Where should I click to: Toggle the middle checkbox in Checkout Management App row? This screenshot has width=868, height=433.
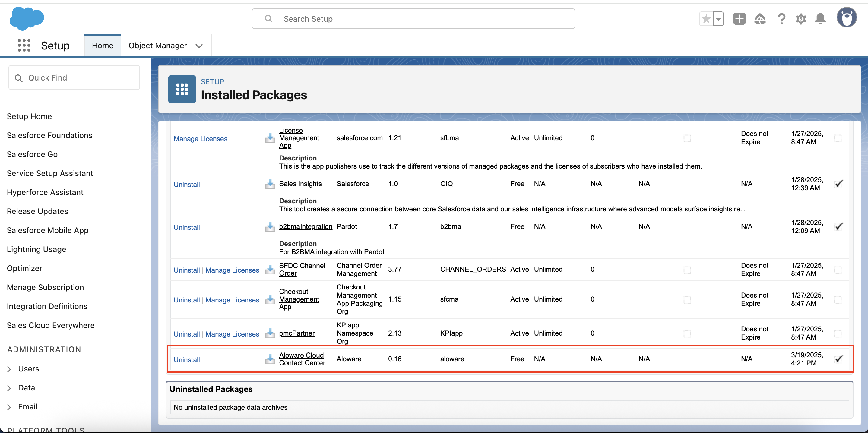coord(687,300)
